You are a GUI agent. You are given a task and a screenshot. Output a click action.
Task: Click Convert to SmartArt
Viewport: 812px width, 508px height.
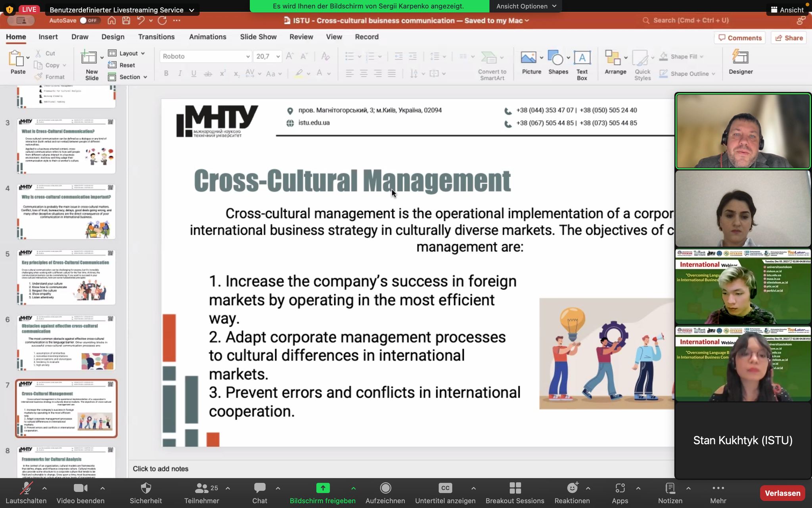pyautogui.click(x=492, y=66)
